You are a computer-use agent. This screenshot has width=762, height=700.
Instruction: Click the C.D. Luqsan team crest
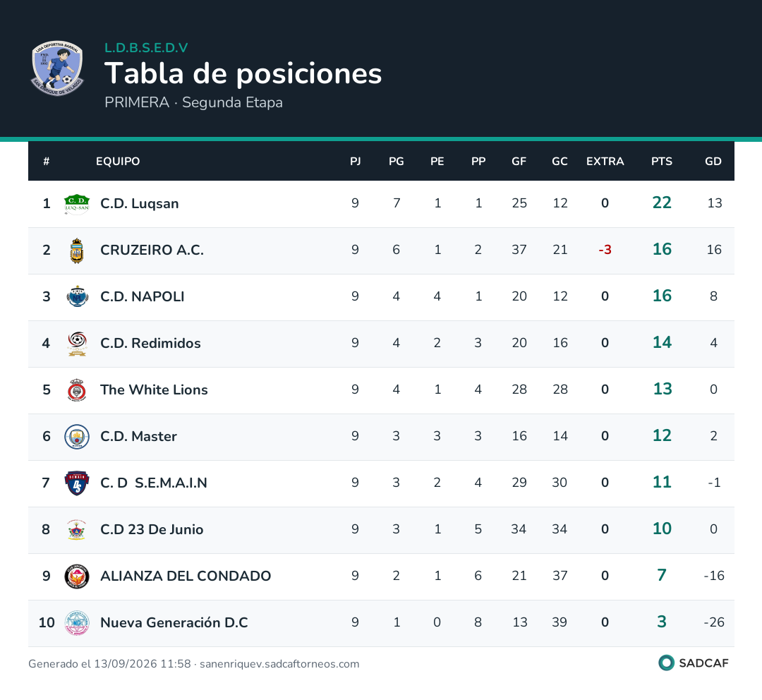tap(77, 204)
